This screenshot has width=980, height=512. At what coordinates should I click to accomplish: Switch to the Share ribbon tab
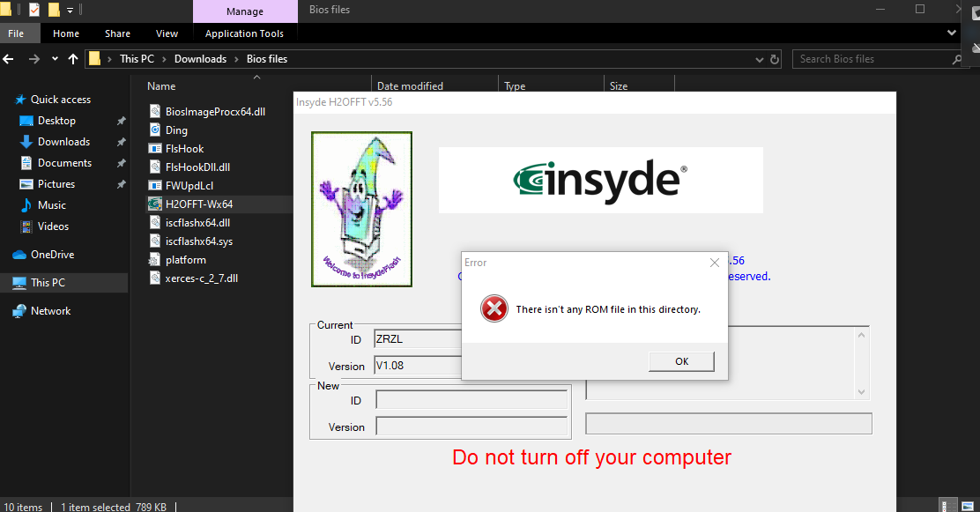point(117,33)
